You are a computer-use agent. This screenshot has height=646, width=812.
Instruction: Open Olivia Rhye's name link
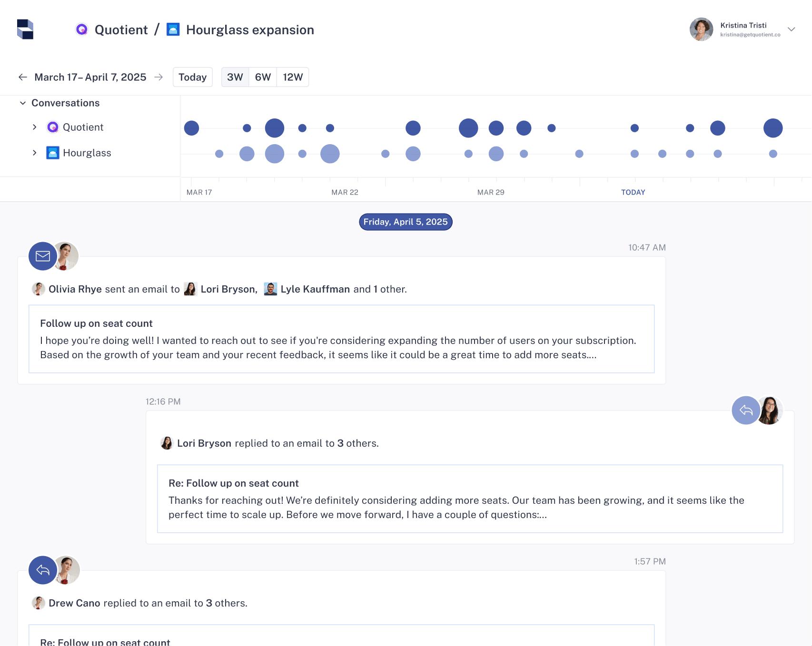[75, 289]
